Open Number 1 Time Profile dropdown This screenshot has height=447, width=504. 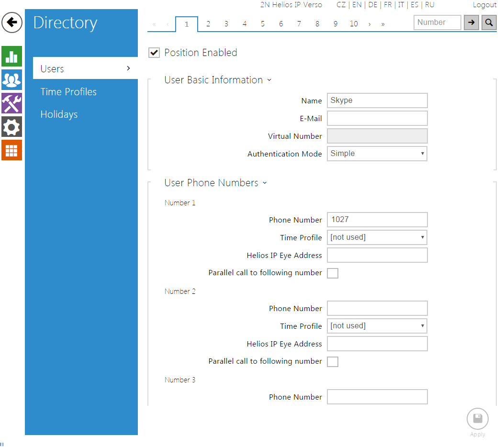[x=377, y=237]
